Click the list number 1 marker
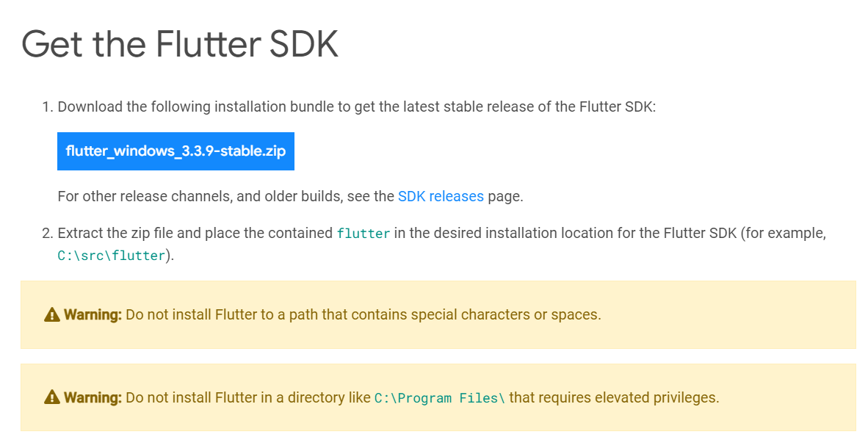The height and width of the screenshot is (440, 868). [x=48, y=107]
